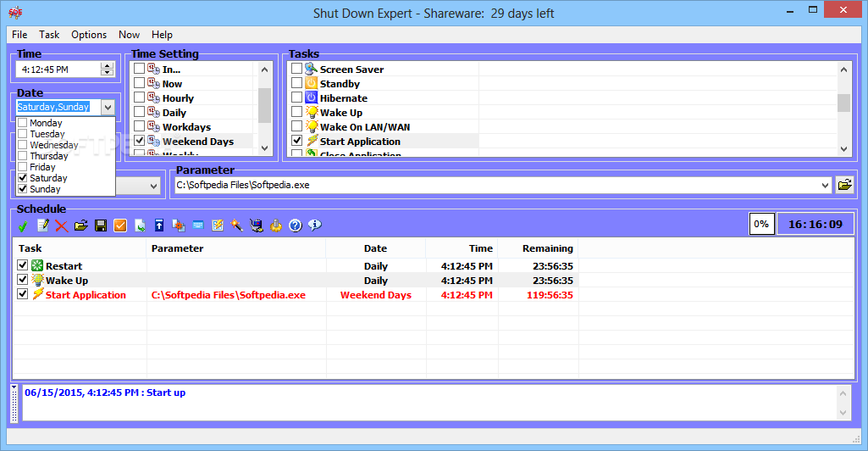The image size is (868, 451).
Task: Collapse the Date dropdown arrow
Action: click(108, 107)
